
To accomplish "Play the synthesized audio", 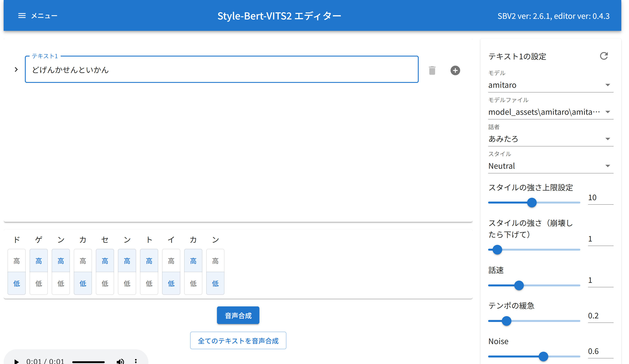I will [17, 361].
